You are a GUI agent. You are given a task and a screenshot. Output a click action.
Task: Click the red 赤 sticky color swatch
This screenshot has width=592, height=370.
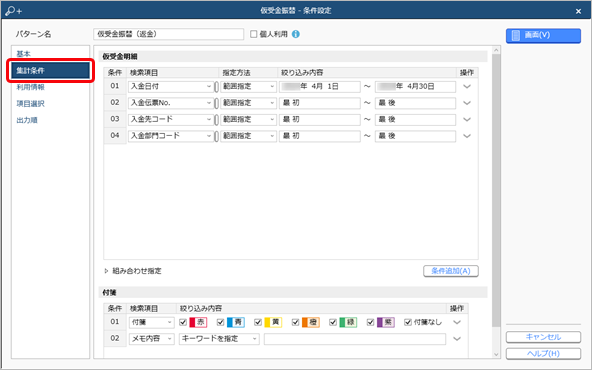tap(198, 322)
